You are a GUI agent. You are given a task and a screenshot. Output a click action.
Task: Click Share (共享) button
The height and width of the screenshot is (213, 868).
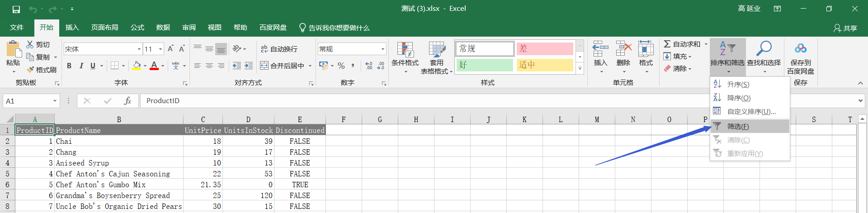click(845, 28)
